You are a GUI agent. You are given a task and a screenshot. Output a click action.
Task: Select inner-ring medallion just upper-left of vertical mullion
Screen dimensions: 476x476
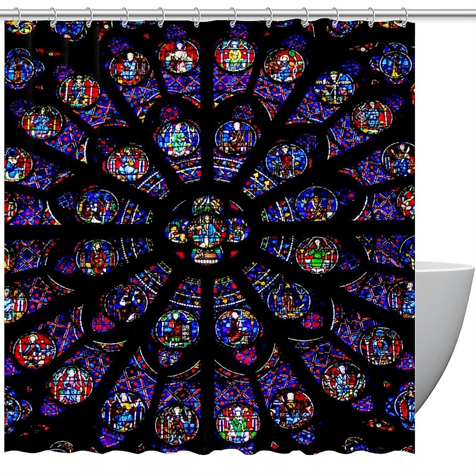click(178, 139)
